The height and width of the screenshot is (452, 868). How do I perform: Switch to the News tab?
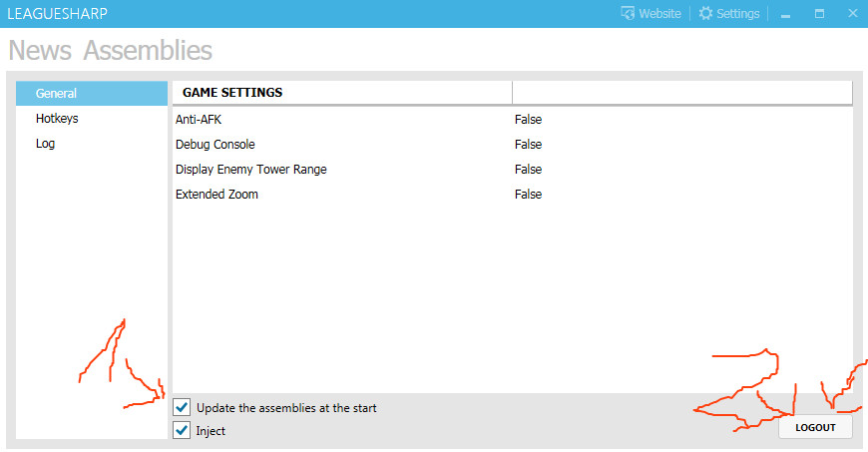(40, 51)
